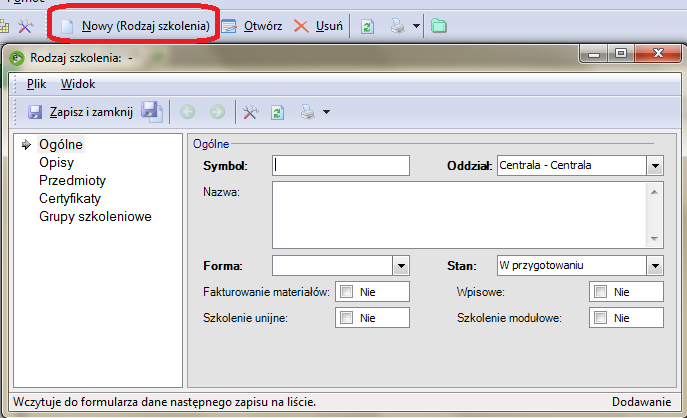Click into the Symbol input field

pos(341,166)
